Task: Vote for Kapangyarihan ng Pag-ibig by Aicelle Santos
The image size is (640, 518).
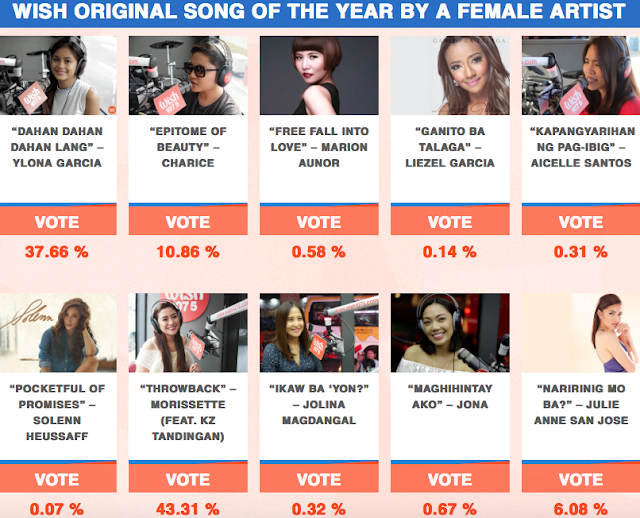Action: pyautogui.click(x=581, y=221)
